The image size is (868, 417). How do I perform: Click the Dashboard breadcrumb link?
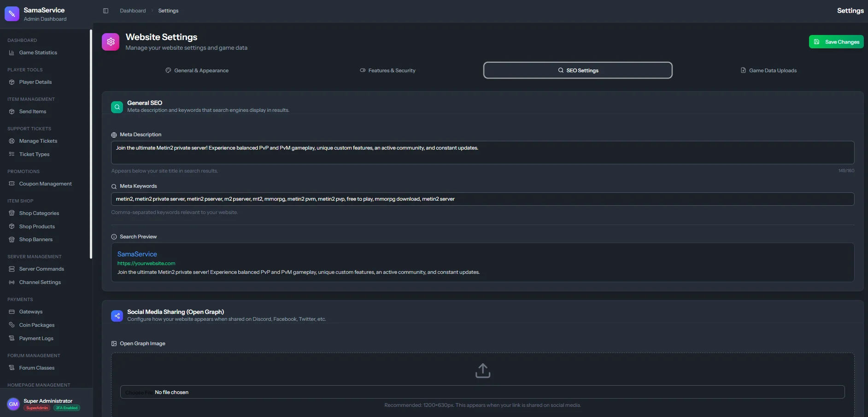pos(133,11)
